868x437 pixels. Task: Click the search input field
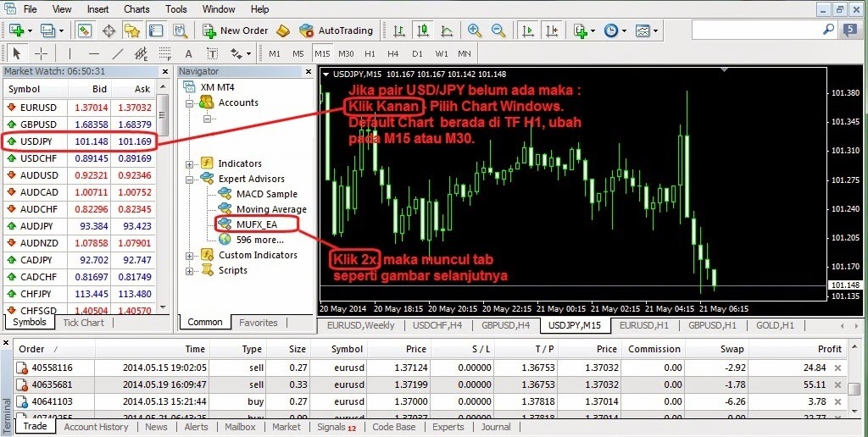pyautogui.click(x=755, y=30)
